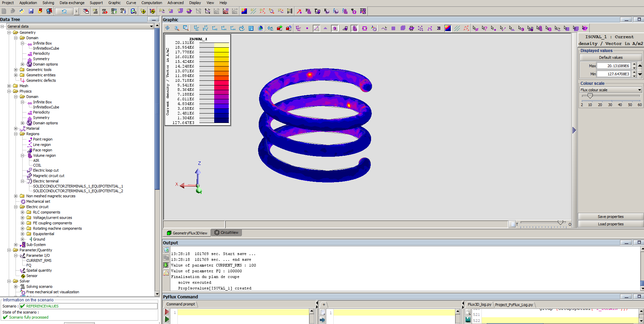The image size is (644, 324).
Task: Click the red arrow icon in main toolbar
Action: point(299,11)
